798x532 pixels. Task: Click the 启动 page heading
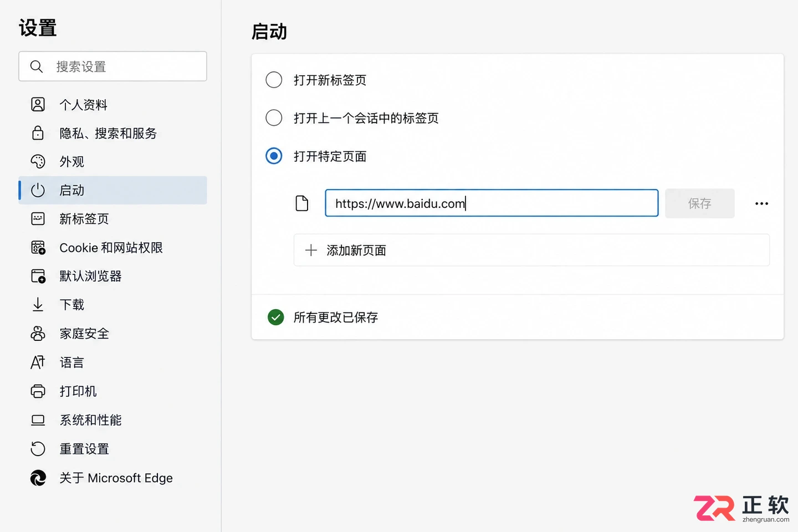click(x=269, y=32)
